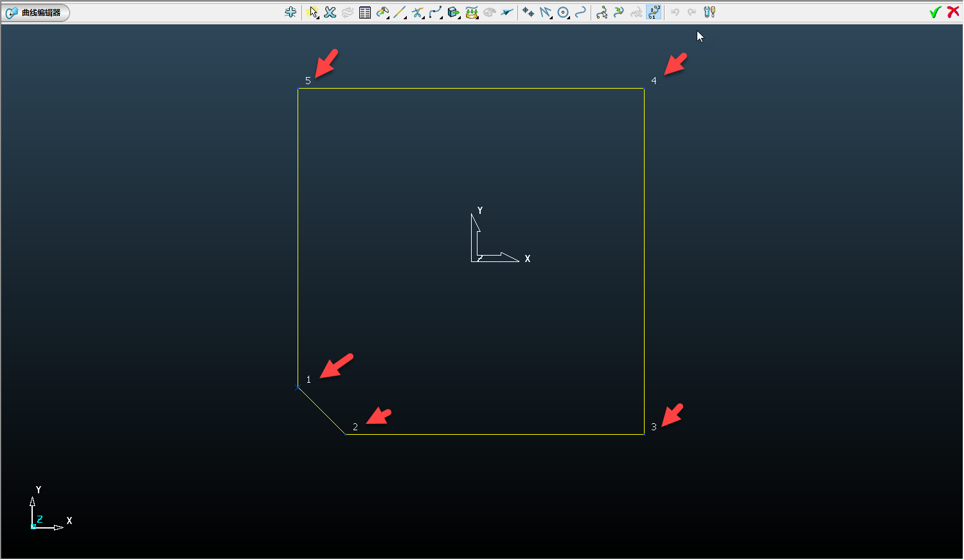
Task: Click the 曲线编辑器 title tab
Action: (36, 12)
